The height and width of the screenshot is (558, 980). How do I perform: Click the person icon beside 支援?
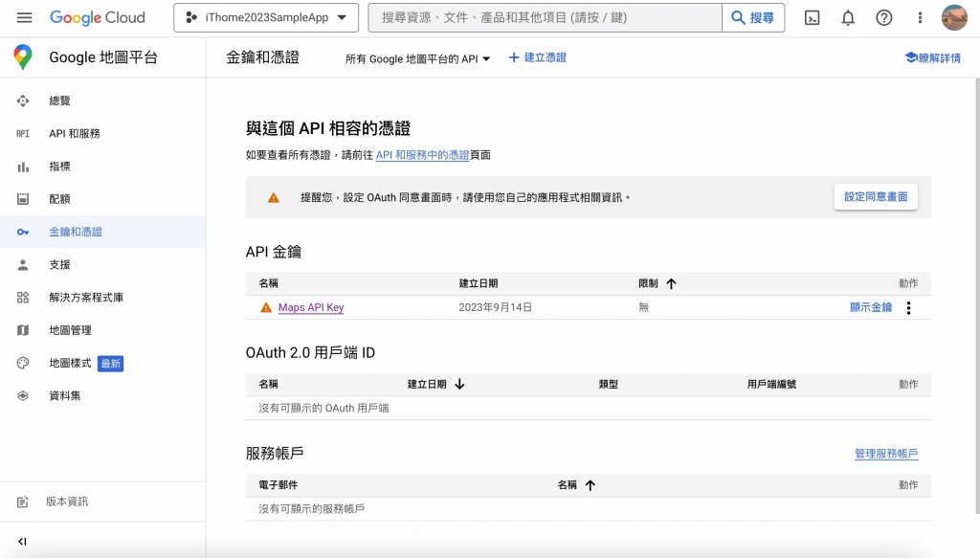pos(23,265)
